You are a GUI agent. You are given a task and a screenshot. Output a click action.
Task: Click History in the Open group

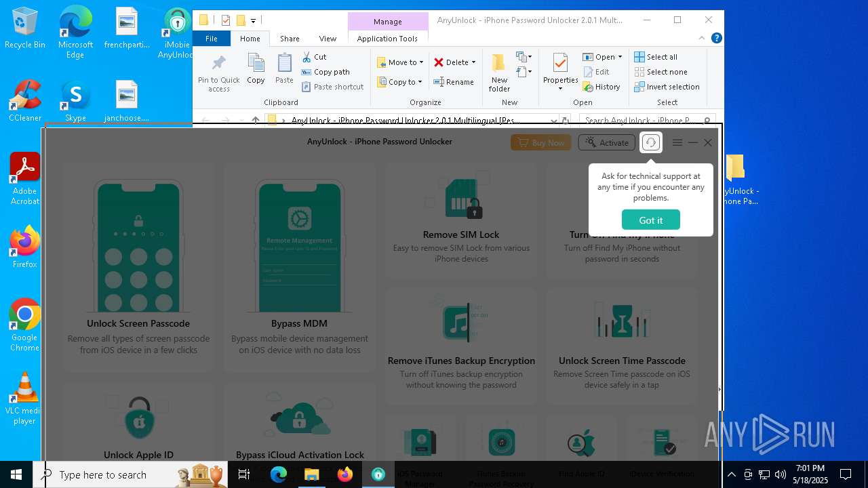(601, 87)
